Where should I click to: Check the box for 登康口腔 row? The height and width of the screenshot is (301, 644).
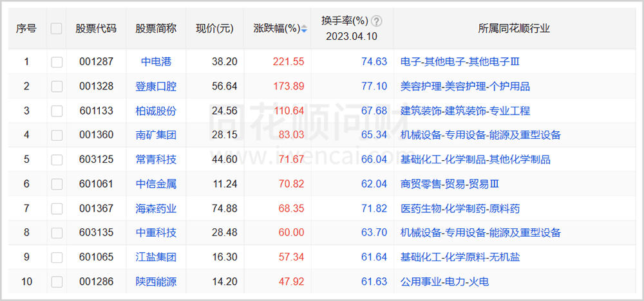click(x=57, y=87)
